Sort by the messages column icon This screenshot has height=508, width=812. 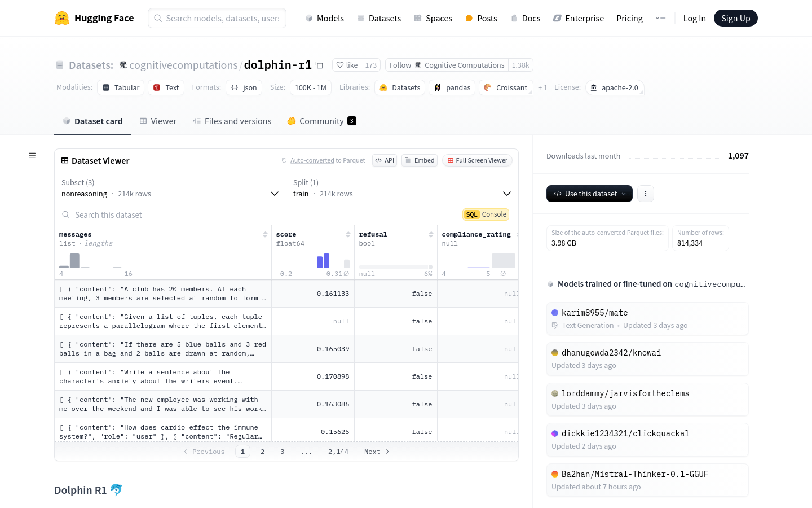265,234
